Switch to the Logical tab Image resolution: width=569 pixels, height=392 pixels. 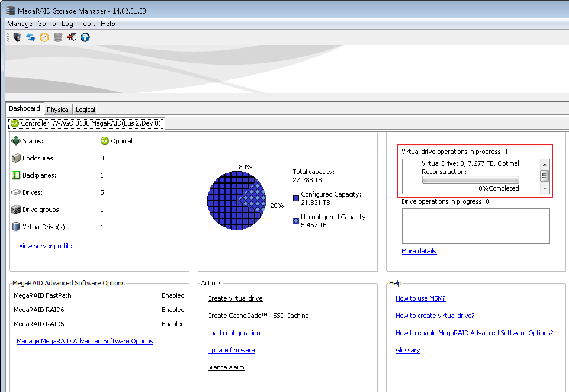(x=85, y=110)
